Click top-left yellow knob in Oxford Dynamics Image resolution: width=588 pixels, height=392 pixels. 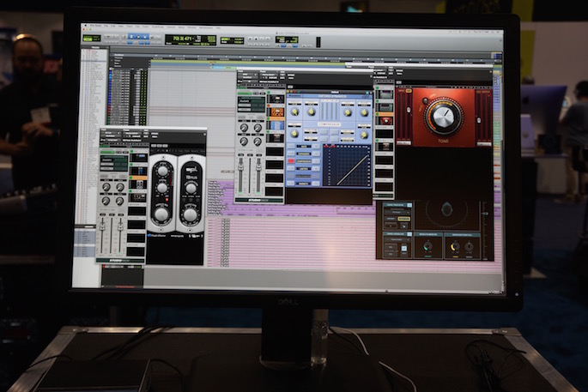[294, 112]
